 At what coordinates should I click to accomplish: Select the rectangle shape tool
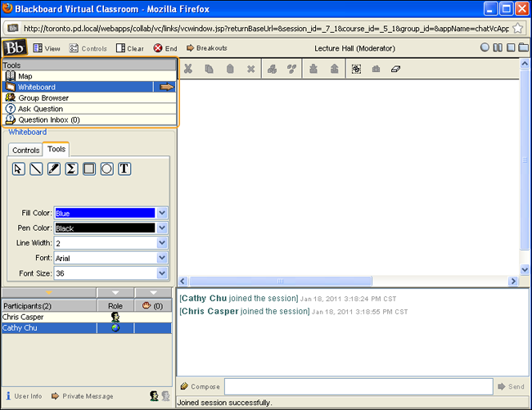click(89, 169)
